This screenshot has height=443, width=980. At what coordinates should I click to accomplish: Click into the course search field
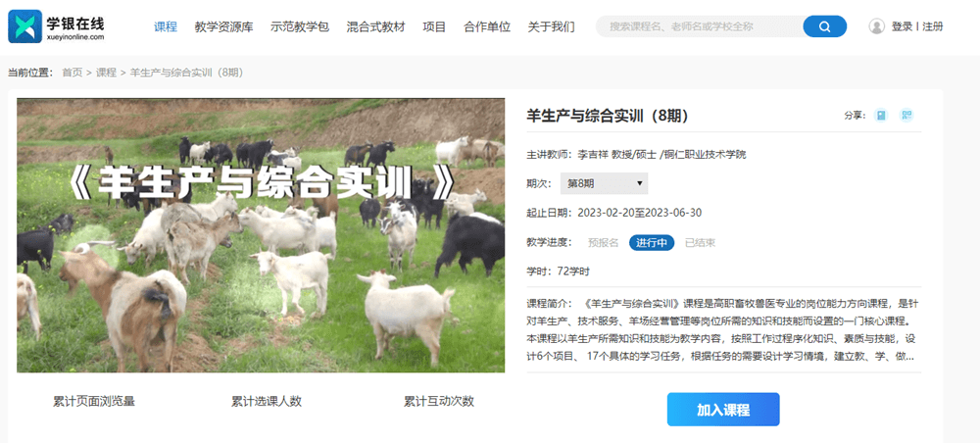[699, 26]
